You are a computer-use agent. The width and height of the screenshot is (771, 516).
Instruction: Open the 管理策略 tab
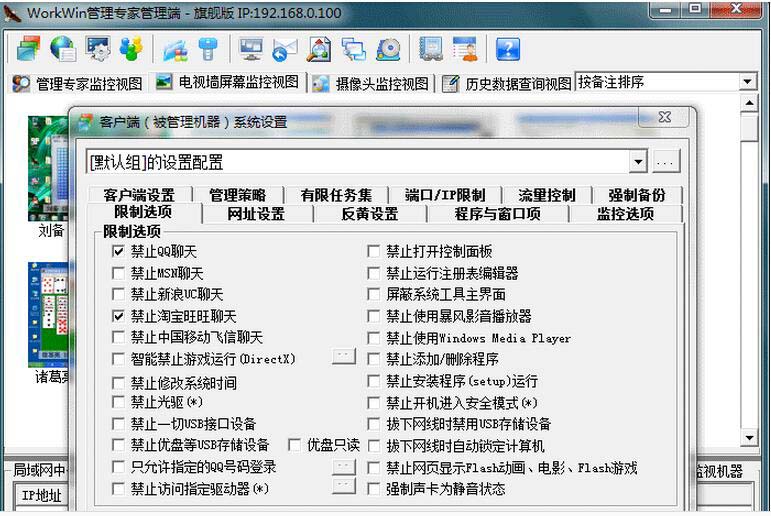(x=237, y=195)
